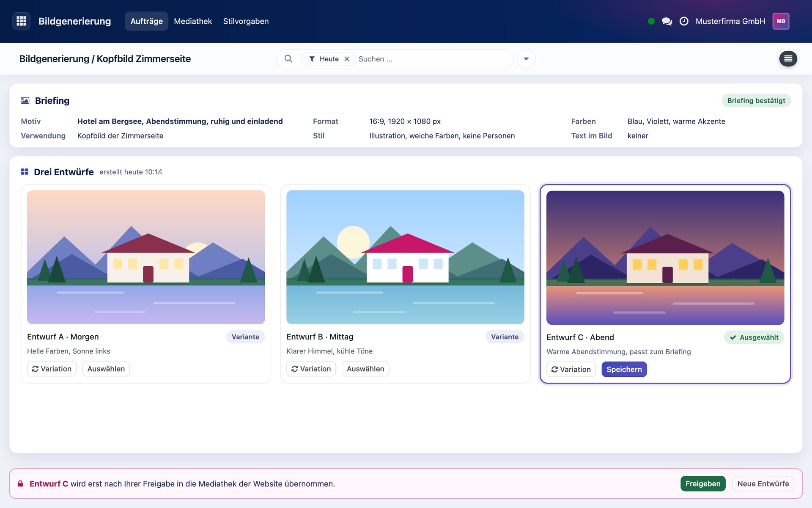Toggle the list view button
The image size is (812, 508).
pyautogui.click(x=788, y=59)
